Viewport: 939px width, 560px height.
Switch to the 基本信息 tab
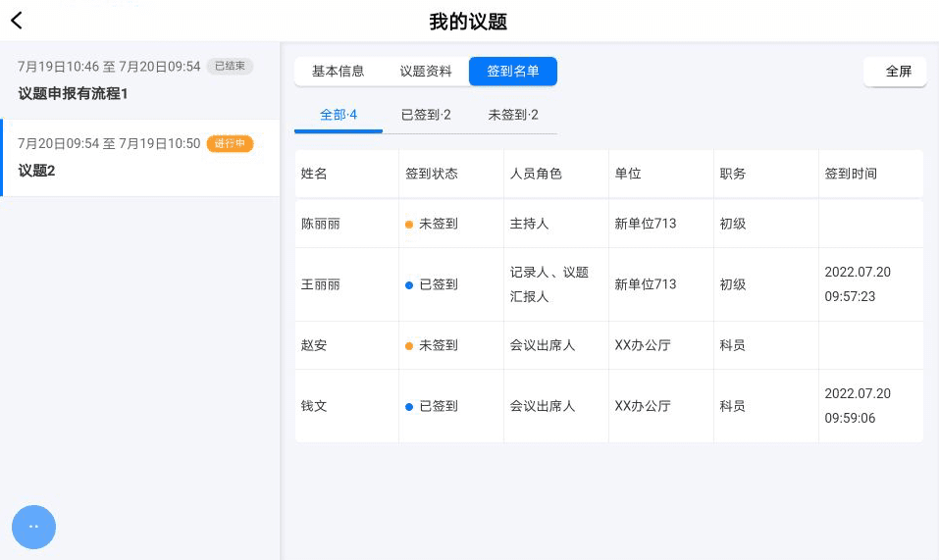tap(338, 72)
